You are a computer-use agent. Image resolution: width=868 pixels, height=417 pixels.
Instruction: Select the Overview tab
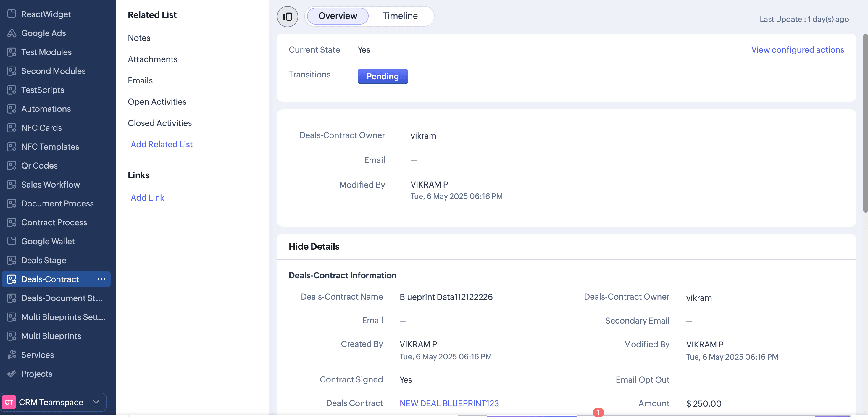[337, 16]
